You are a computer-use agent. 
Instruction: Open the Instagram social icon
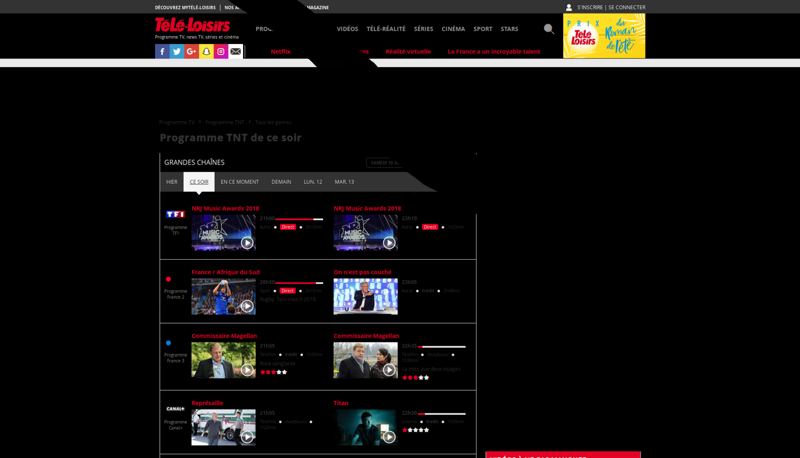pyautogui.click(x=220, y=51)
